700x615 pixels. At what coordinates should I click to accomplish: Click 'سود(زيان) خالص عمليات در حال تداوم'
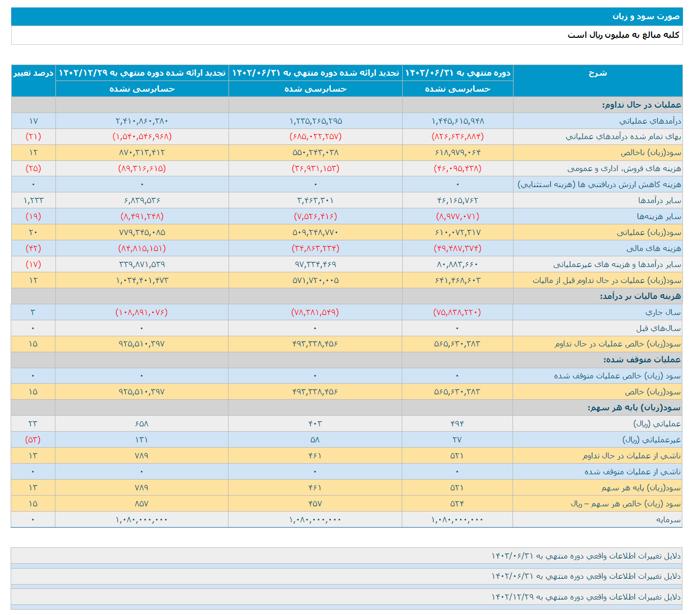click(618, 344)
